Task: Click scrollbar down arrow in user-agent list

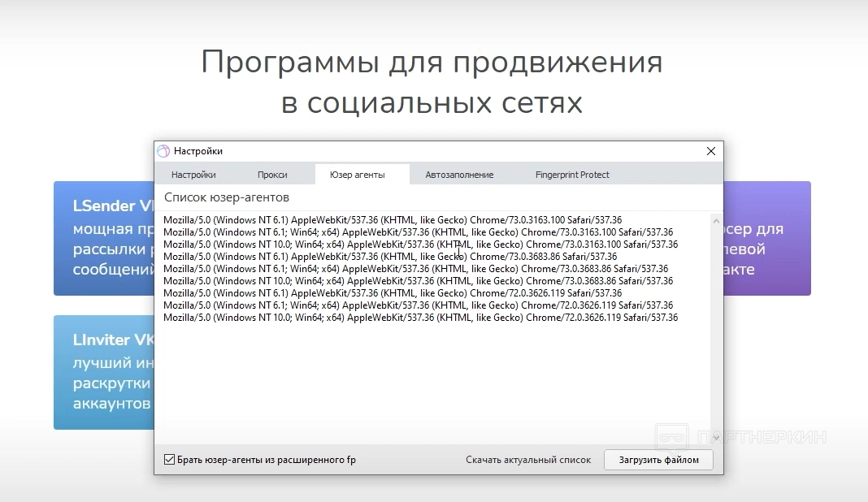Action: tap(716, 437)
